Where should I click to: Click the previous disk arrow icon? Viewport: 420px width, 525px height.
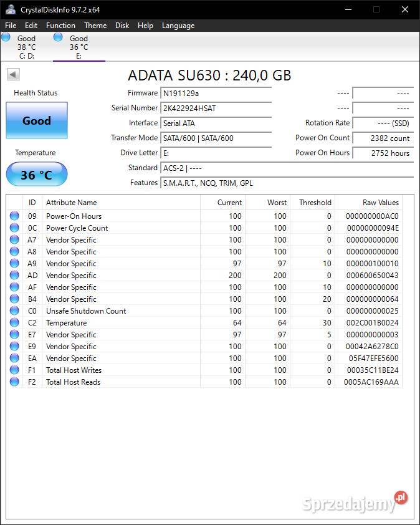click(13, 74)
